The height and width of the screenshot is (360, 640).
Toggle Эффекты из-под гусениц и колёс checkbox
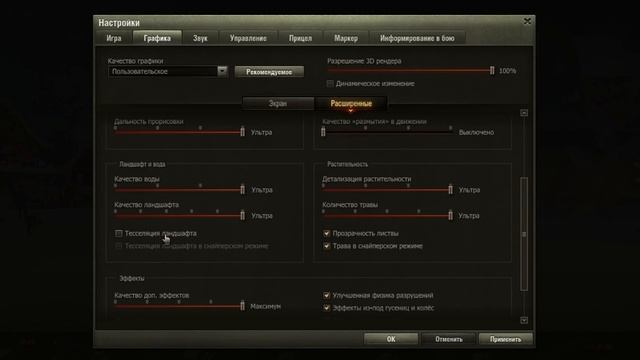[x=327, y=308]
